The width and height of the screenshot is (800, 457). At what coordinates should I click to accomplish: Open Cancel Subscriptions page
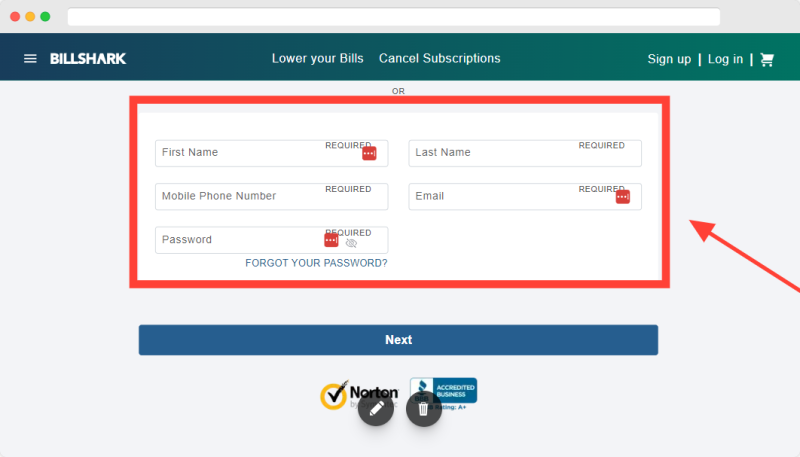(439, 59)
